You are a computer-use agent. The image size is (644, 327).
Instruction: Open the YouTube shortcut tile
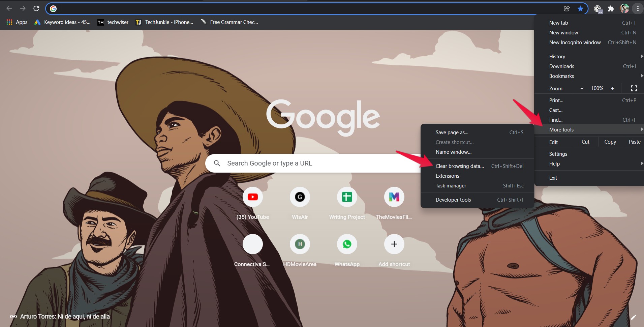[x=253, y=203]
